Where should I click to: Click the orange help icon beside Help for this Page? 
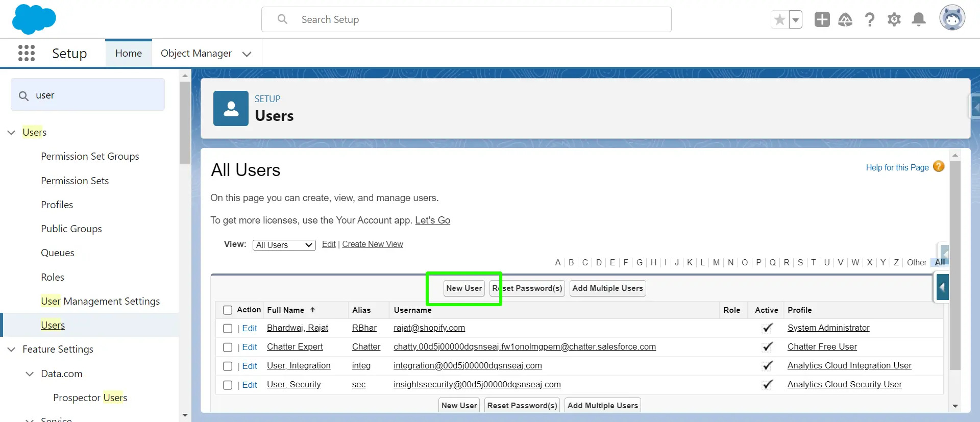[x=939, y=166]
